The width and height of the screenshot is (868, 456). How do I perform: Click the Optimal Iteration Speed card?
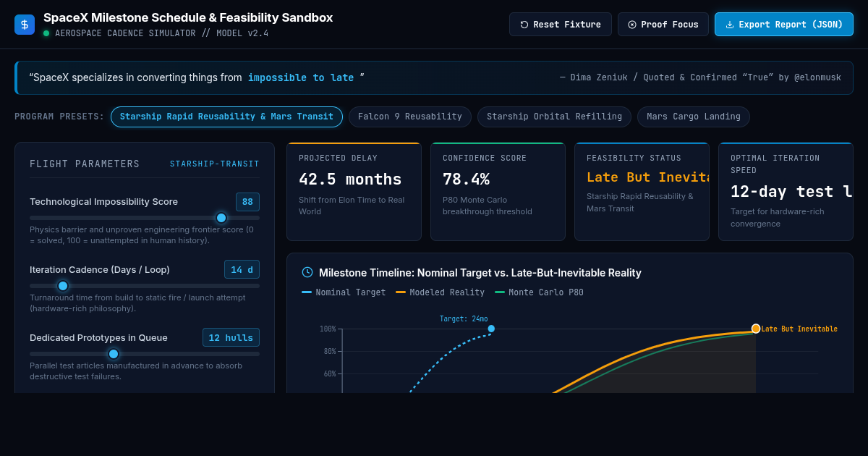click(786, 191)
